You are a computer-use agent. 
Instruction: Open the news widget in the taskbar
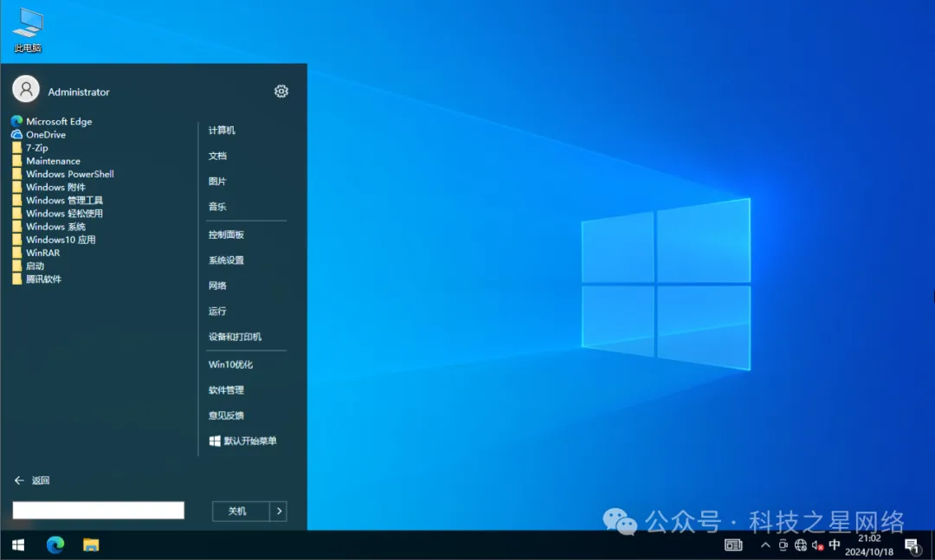(x=732, y=545)
